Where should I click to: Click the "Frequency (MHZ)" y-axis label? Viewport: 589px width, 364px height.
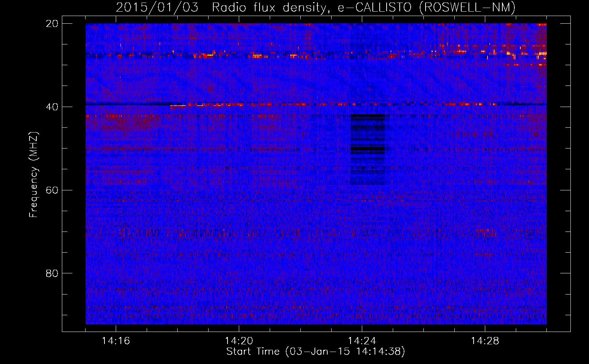33,175
